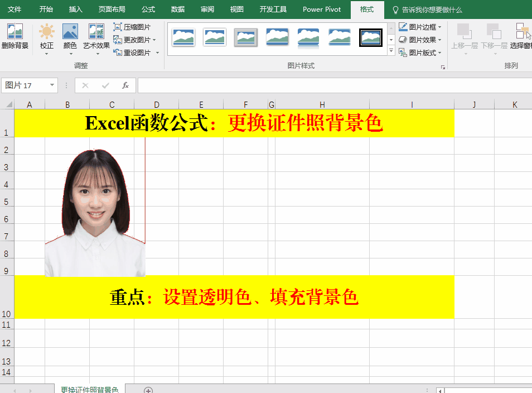Apply the first picture style thumbnail
Screen dimensions: 532x393
tap(183, 37)
